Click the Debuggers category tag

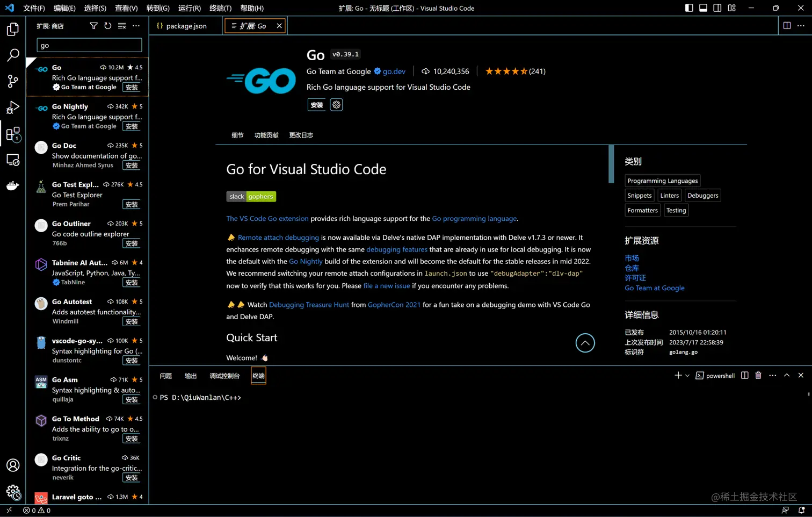coord(702,196)
